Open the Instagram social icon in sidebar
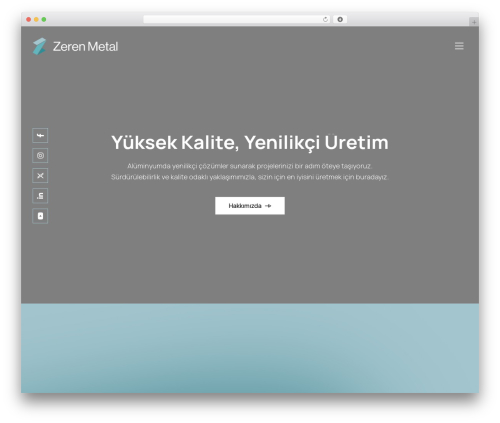The image size is (500, 423). 40,155
